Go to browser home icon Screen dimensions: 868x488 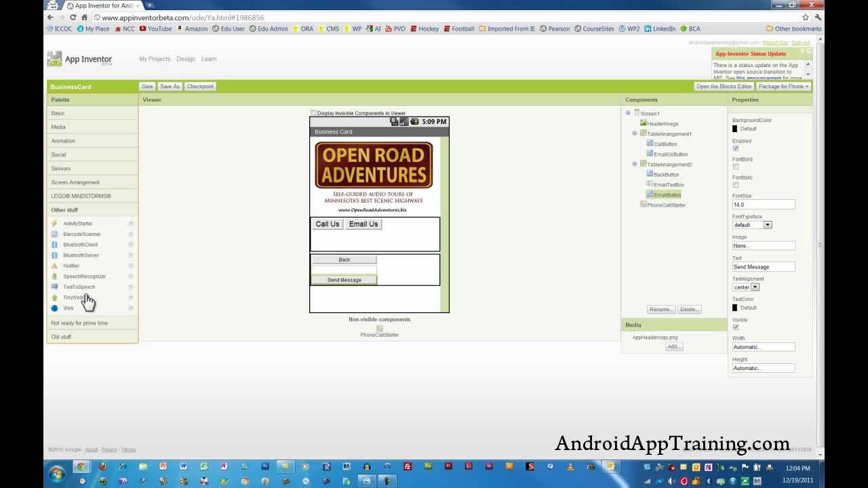point(84,18)
